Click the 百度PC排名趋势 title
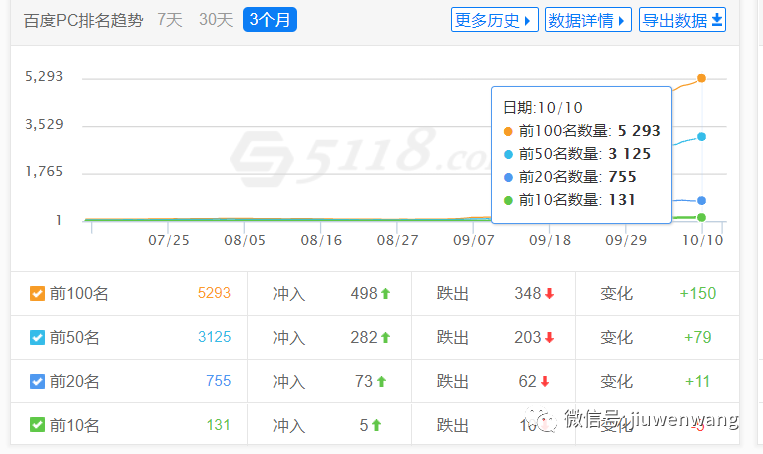 click(83, 20)
